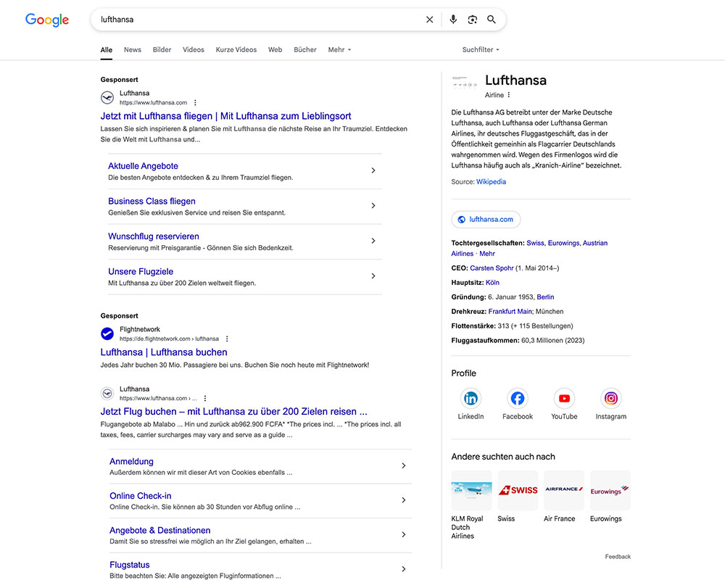Expand the Anmeldung sitelink chevron
The height and width of the screenshot is (588, 725).
tap(404, 465)
